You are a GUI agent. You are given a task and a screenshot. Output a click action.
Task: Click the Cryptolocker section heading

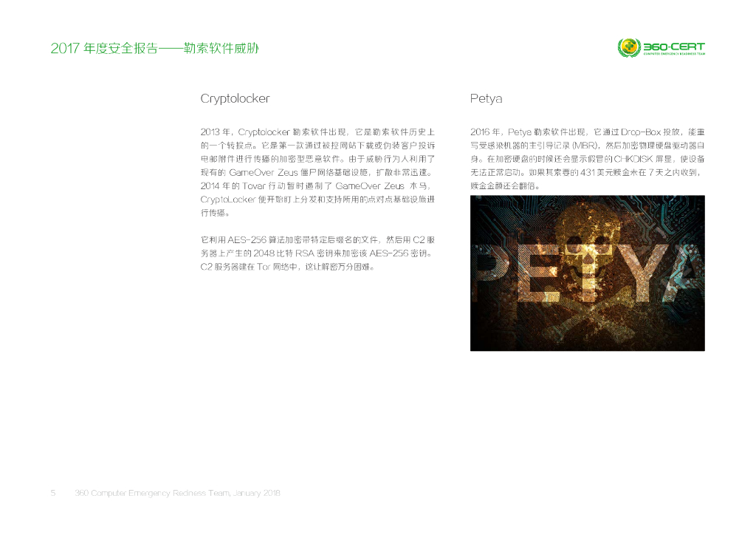235,99
